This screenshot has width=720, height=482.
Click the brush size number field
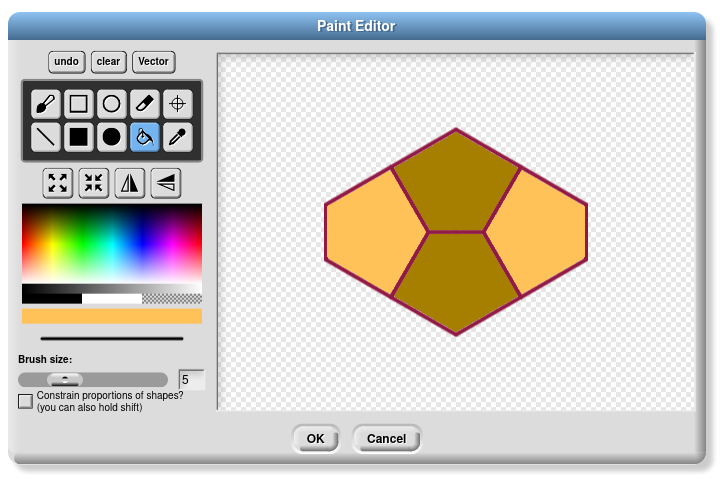pyautogui.click(x=191, y=380)
